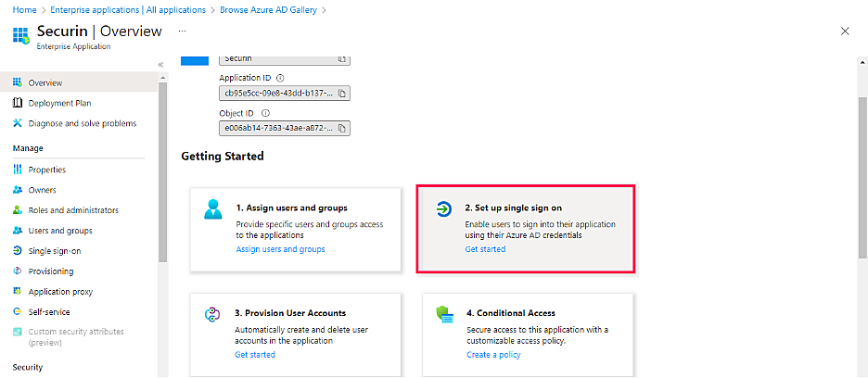Screen dimensions: 868x378
Task: Click the Application proxy icon
Action: [17, 291]
